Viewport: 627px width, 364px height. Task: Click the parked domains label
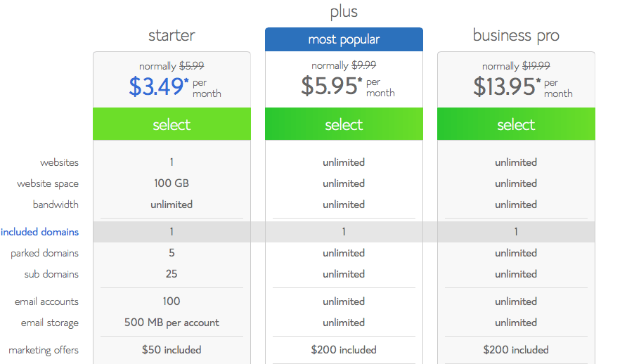coord(44,253)
